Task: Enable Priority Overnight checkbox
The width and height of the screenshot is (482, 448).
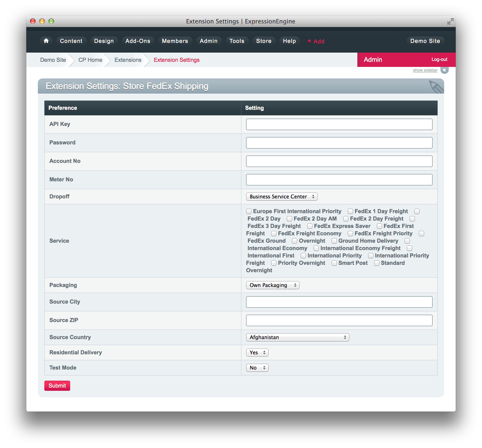Action: coord(274,263)
